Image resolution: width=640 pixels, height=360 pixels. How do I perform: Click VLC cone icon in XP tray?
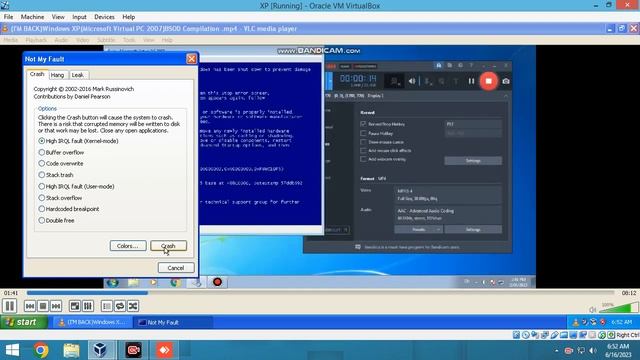click(x=576, y=322)
